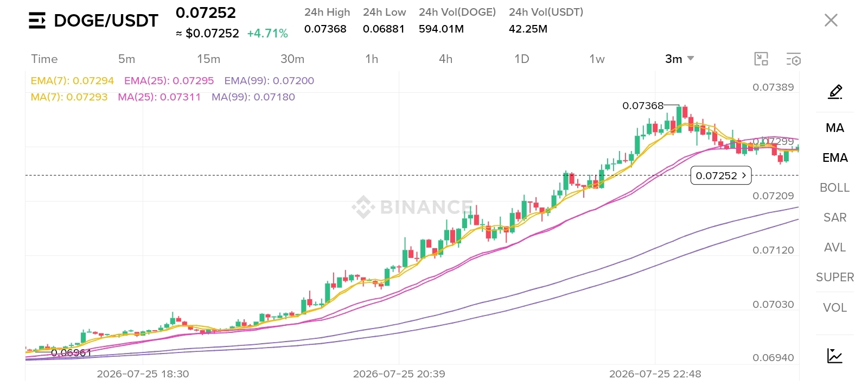Click the EMA(25): 0.07295 legend
Viewport: 868px width, 391px height.
[169, 80]
